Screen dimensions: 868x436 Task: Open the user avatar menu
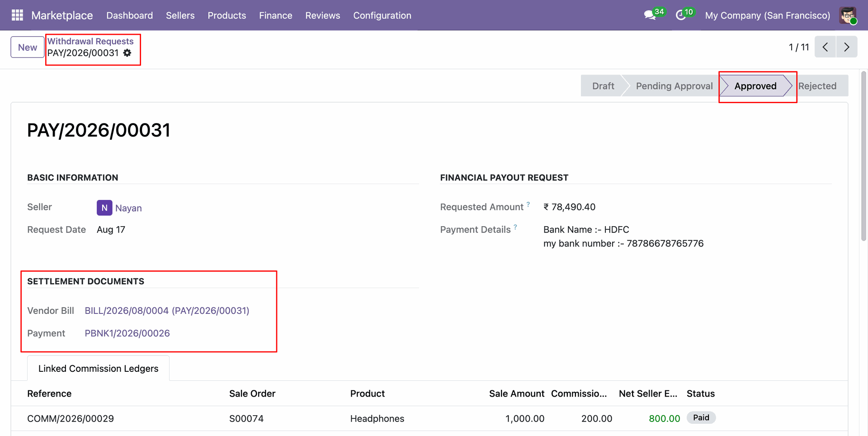(848, 15)
